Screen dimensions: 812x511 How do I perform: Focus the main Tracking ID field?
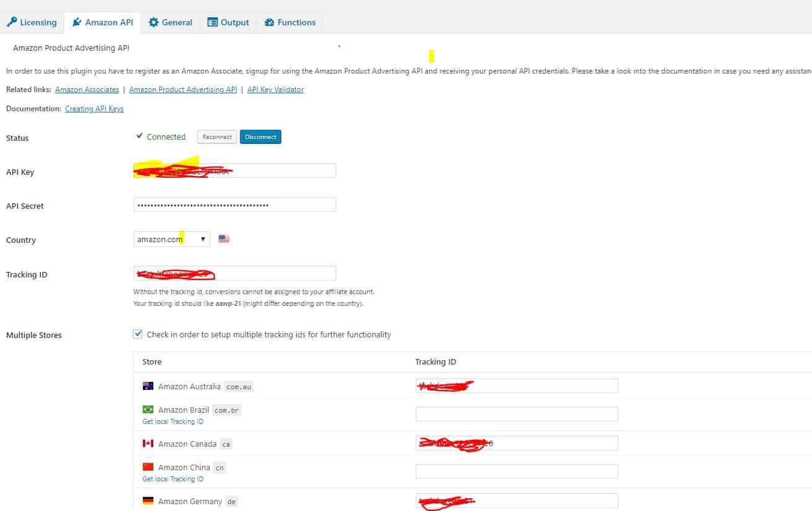[235, 273]
